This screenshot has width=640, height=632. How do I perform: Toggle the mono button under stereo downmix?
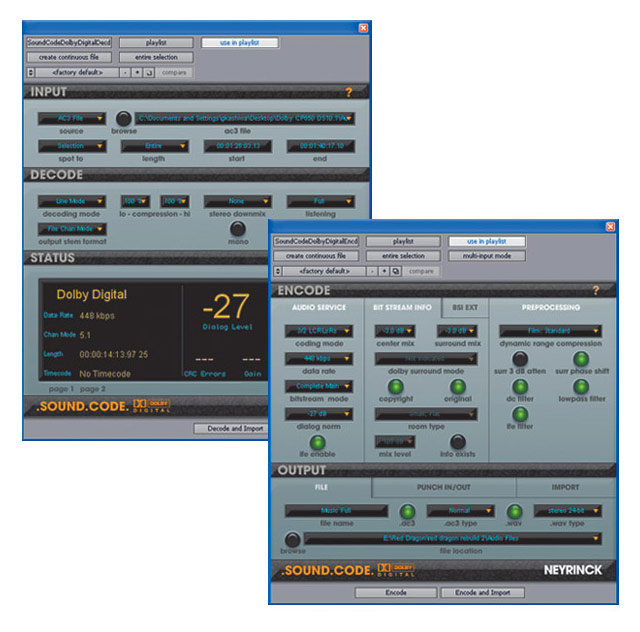point(238,228)
